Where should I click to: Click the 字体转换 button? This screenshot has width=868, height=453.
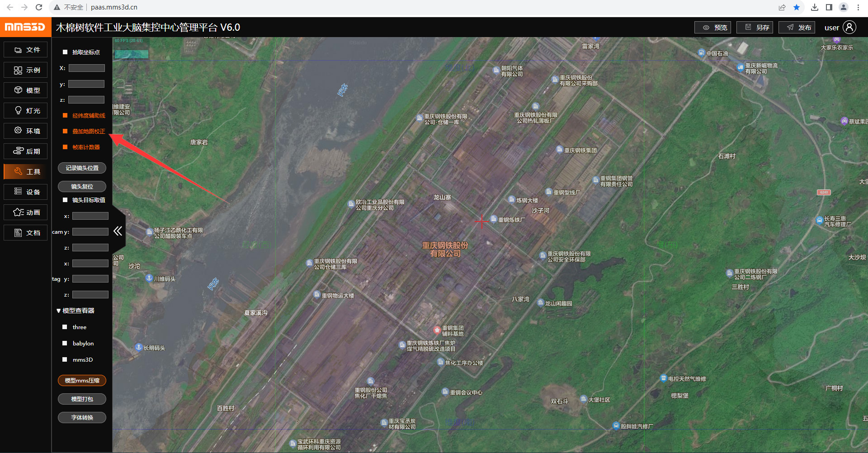pos(82,418)
